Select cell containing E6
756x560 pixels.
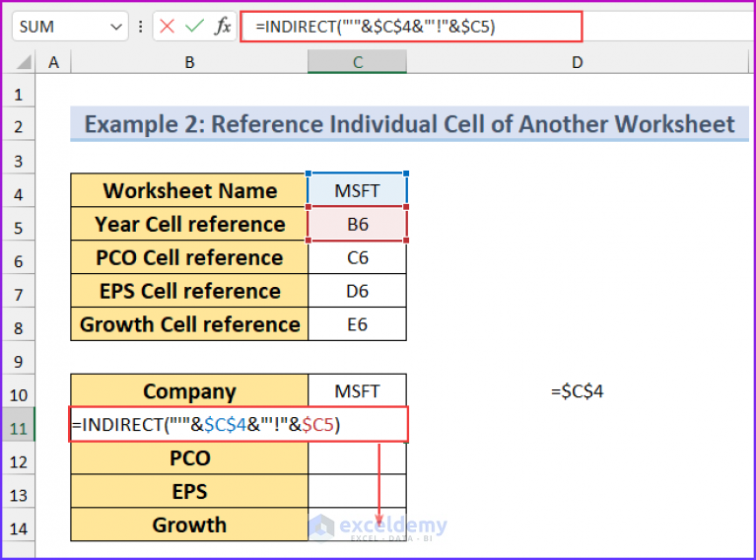[x=357, y=324]
